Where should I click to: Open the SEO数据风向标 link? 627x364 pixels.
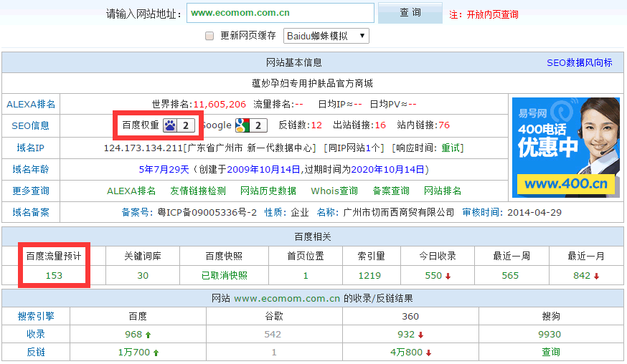pos(580,63)
